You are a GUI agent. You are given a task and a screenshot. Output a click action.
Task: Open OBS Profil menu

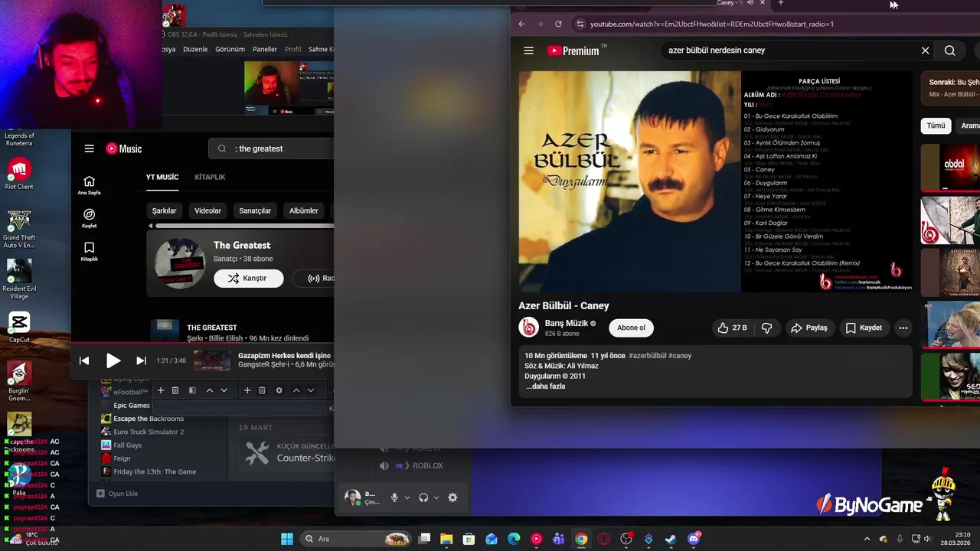(292, 49)
